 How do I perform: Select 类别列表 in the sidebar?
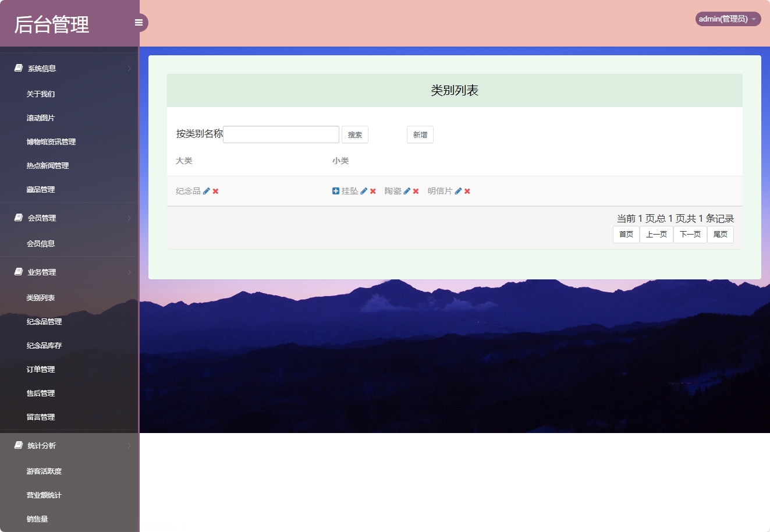point(41,298)
